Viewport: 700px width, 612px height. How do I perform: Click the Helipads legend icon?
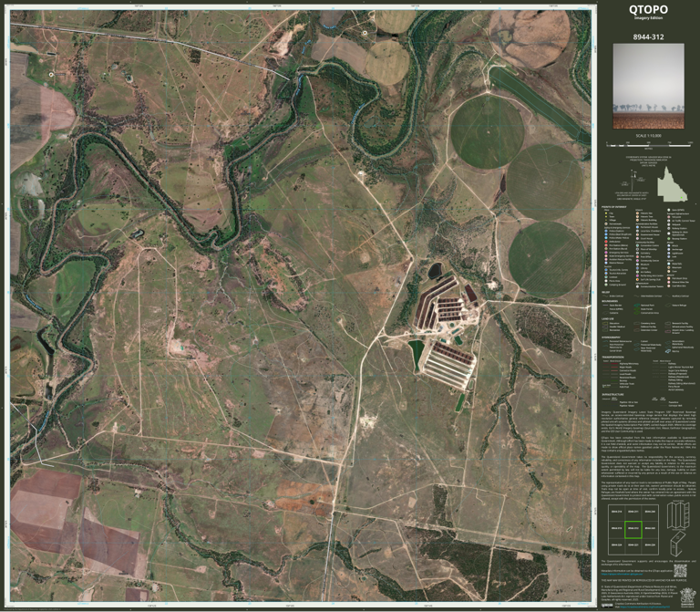[669, 224]
